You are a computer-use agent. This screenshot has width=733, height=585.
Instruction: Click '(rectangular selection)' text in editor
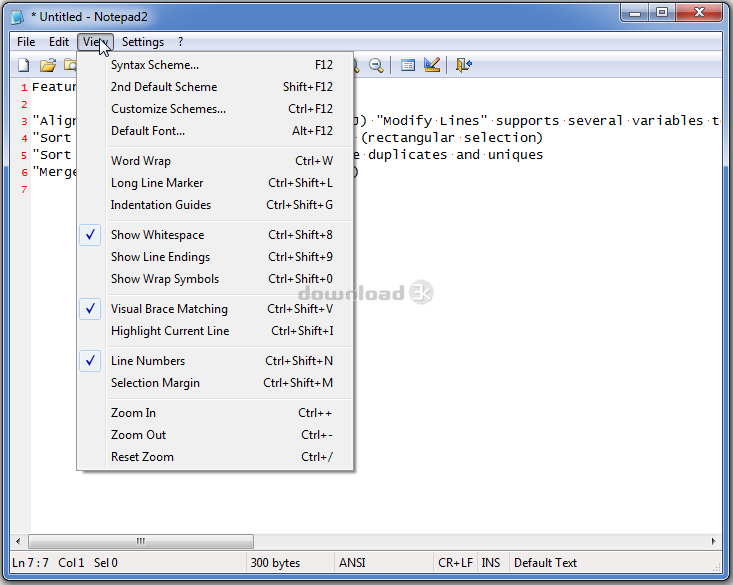(452, 138)
